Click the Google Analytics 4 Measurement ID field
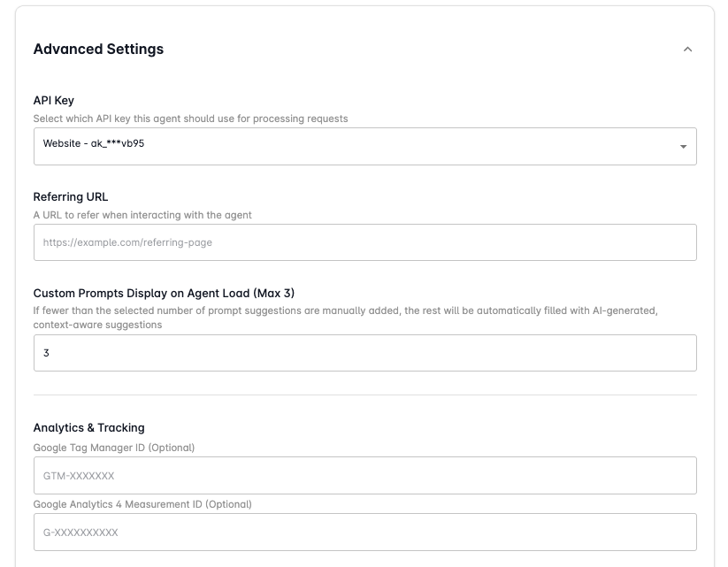The width and height of the screenshot is (728, 567). (x=365, y=533)
